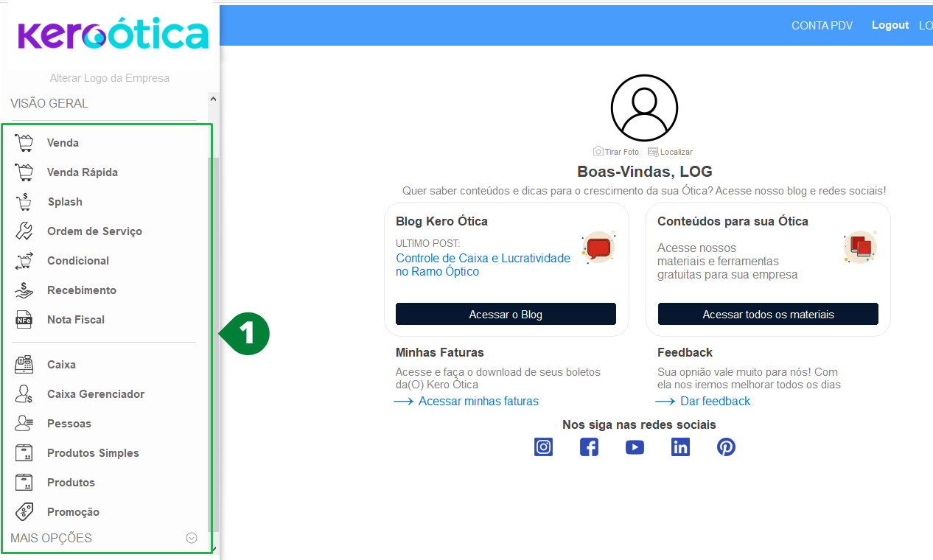Viewport: 933px width, 560px height.
Task: Click Acessar todos os materiais button
Action: pyautogui.click(x=768, y=314)
